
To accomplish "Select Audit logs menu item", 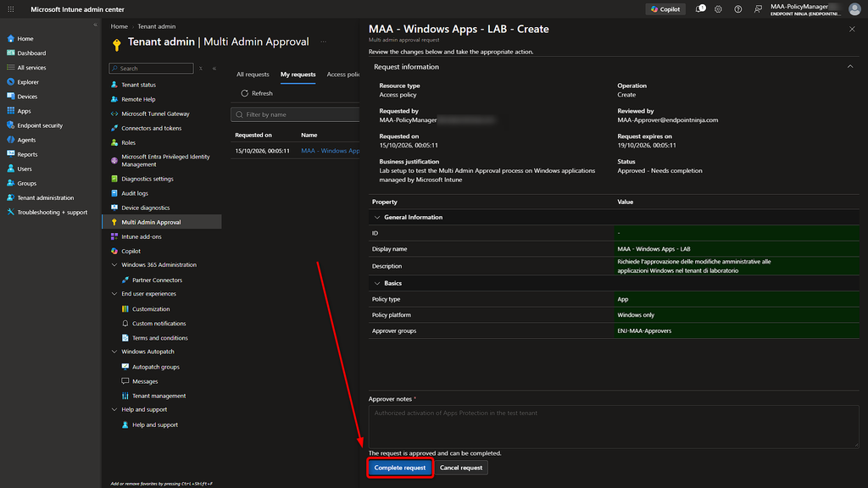I will pos(135,193).
